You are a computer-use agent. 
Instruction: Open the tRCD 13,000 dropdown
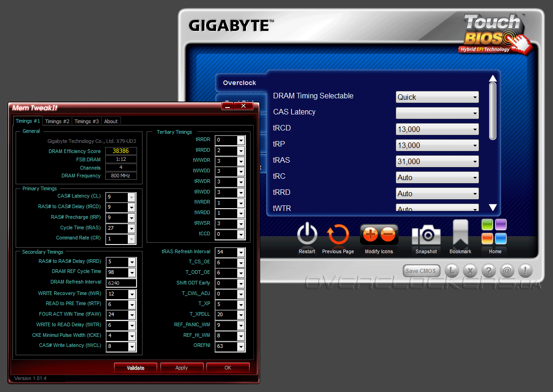[437, 129]
